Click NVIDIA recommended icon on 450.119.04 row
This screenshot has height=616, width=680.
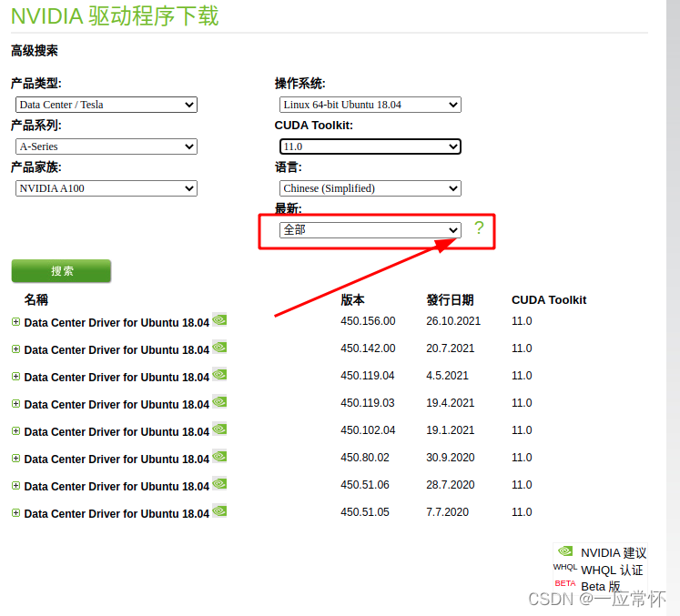[219, 374]
